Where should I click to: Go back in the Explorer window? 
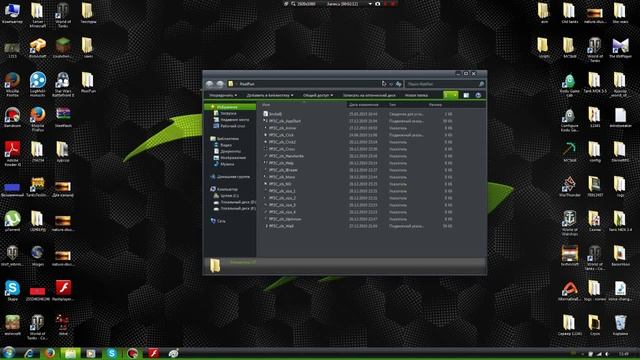point(210,84)
